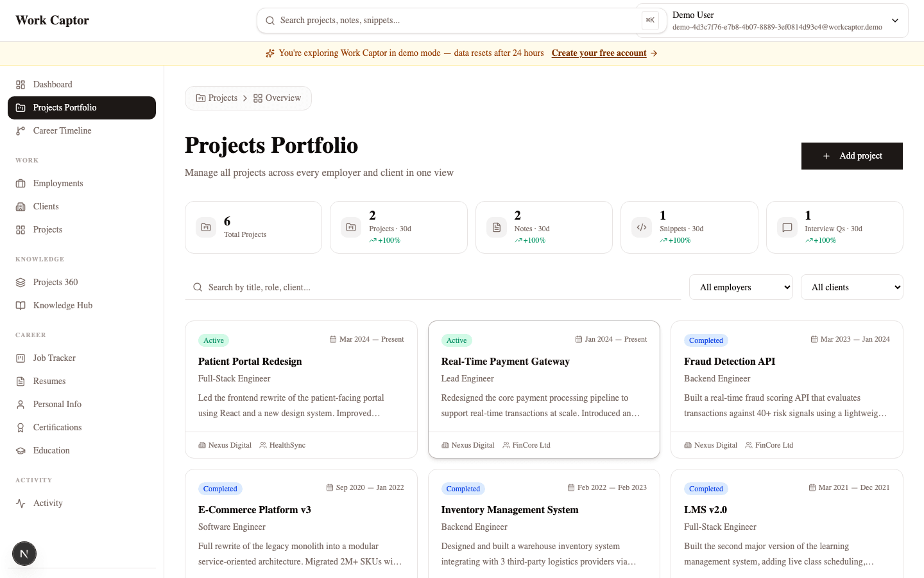
Task: Expand the Demo User account menu chevron
Action: point(895,21)
